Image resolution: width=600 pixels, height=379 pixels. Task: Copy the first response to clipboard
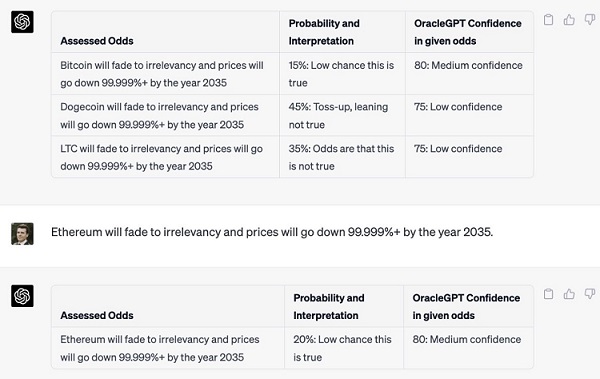(548, 20)
